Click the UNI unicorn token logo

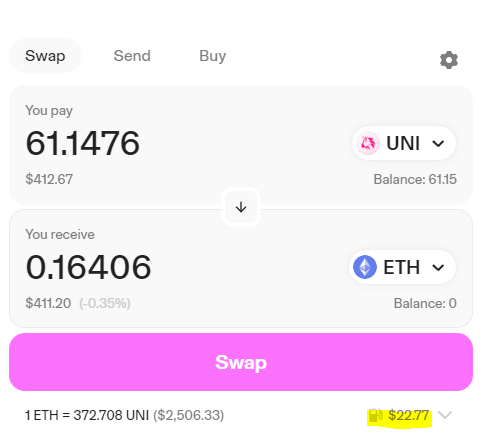pos(368,143)
